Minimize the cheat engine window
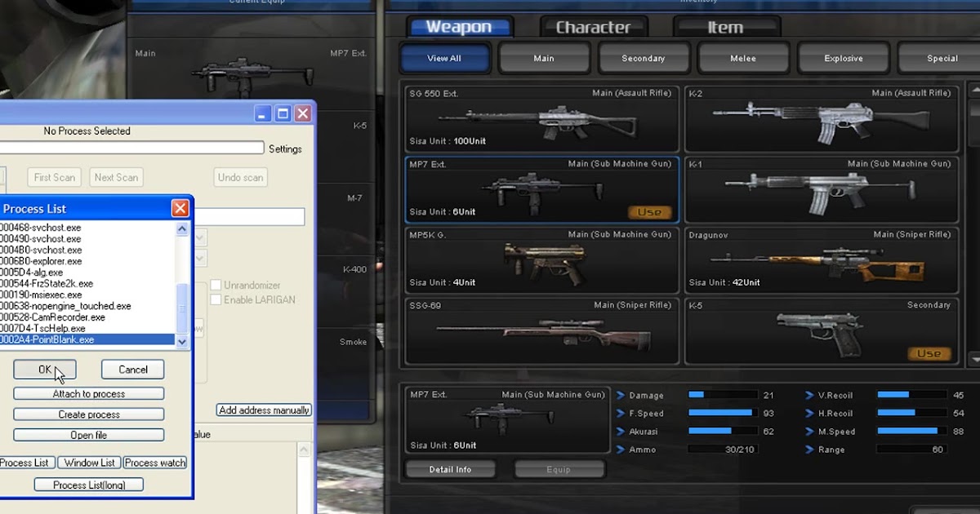 pos(263,113)
